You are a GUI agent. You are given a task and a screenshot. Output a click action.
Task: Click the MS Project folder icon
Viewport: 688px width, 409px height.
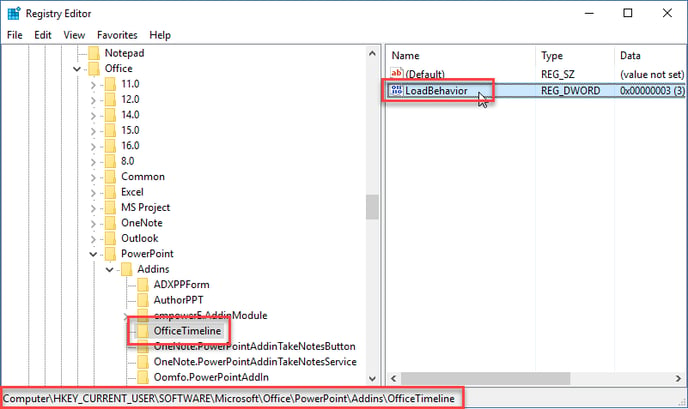pyautogui.click(x=110, y=208)
